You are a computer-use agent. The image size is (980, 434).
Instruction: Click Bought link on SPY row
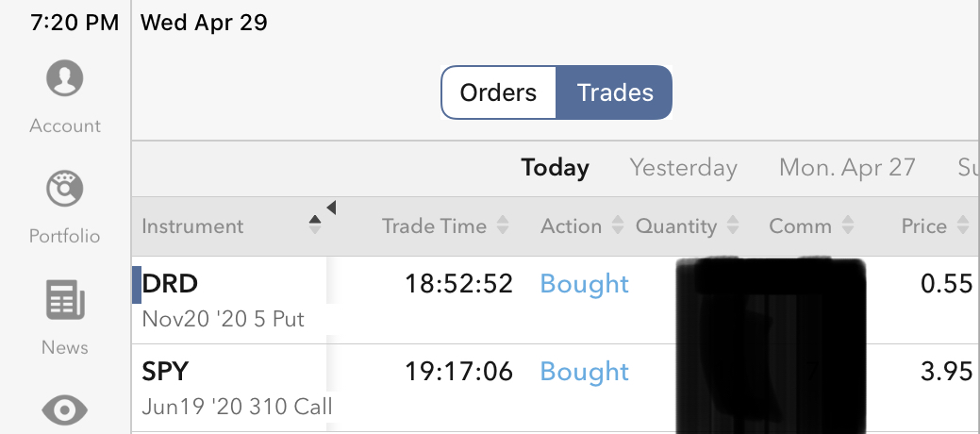coord(584,372)
